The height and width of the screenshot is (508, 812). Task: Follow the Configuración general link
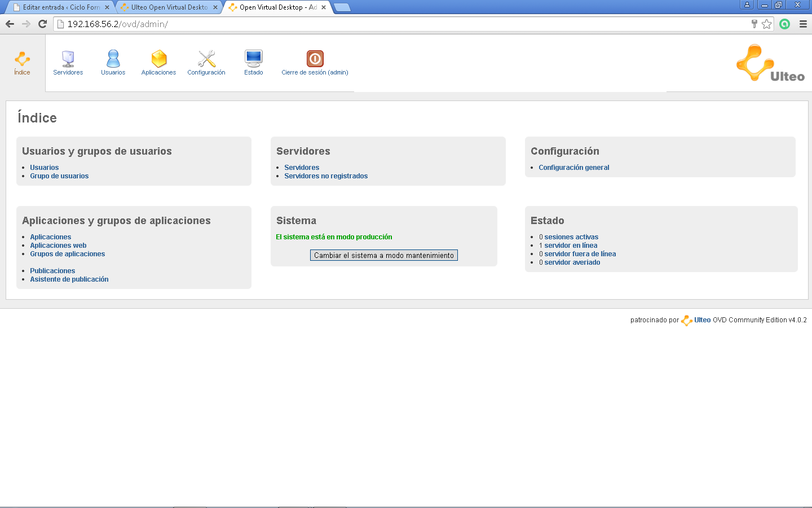coord(573,168)
